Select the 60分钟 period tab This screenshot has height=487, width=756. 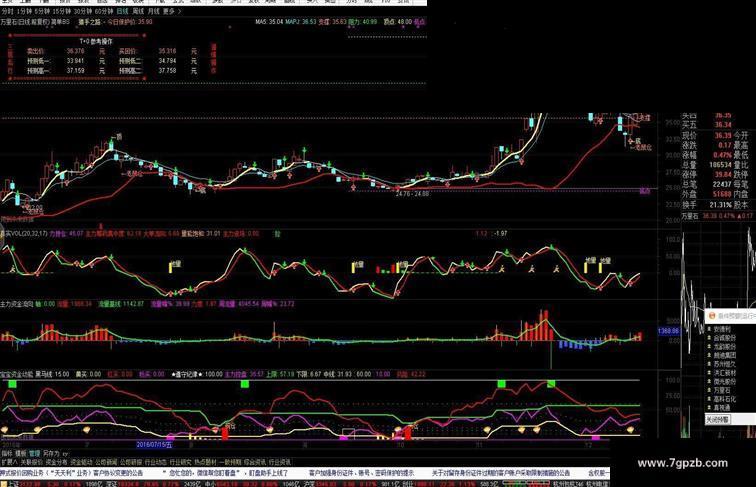tap(104, 11)
